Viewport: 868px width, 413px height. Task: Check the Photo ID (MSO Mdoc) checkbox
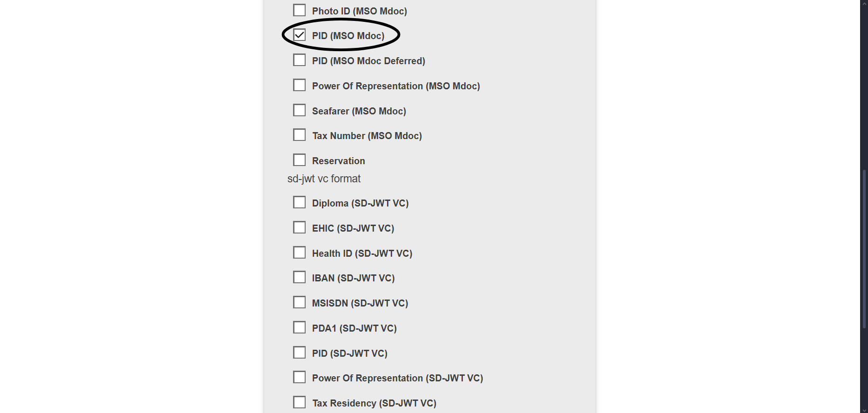pyautogui.click(x=300, y=10)
